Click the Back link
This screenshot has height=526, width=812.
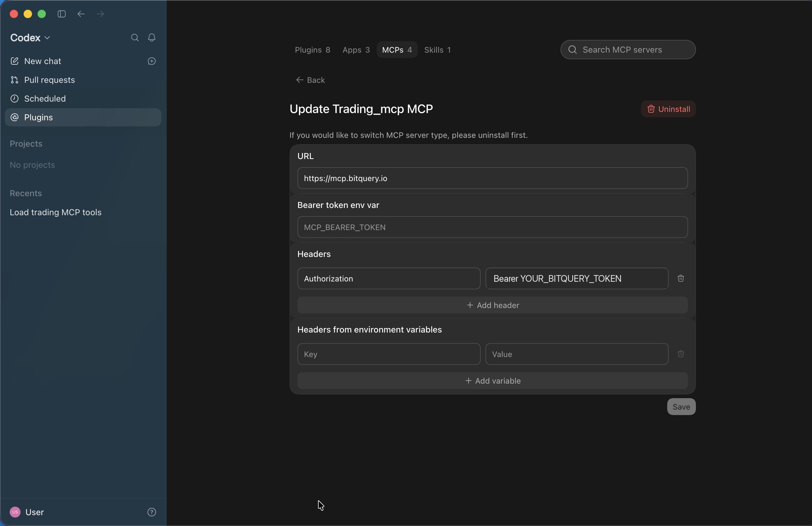click(310, 80)
